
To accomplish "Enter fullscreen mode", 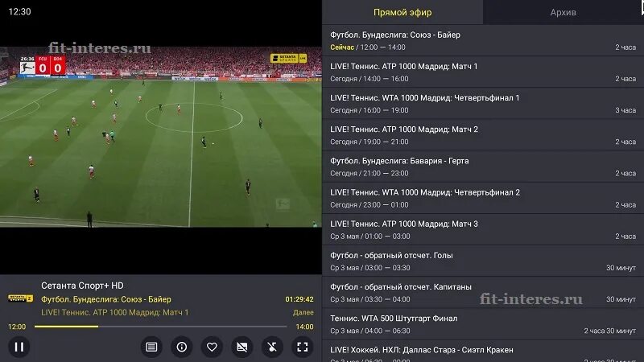I will tap(303, 347).
